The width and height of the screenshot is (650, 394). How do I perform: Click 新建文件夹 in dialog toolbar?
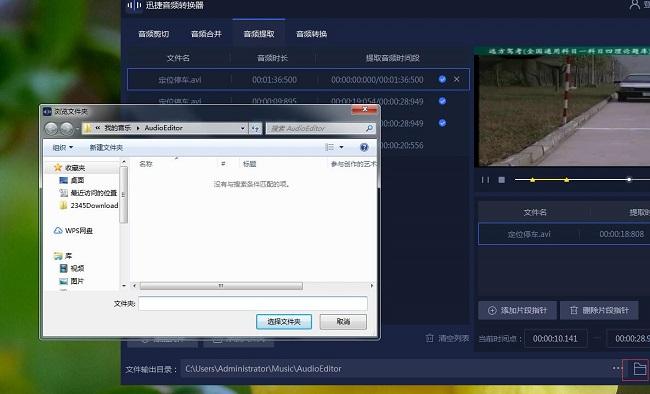click(106, 147)
